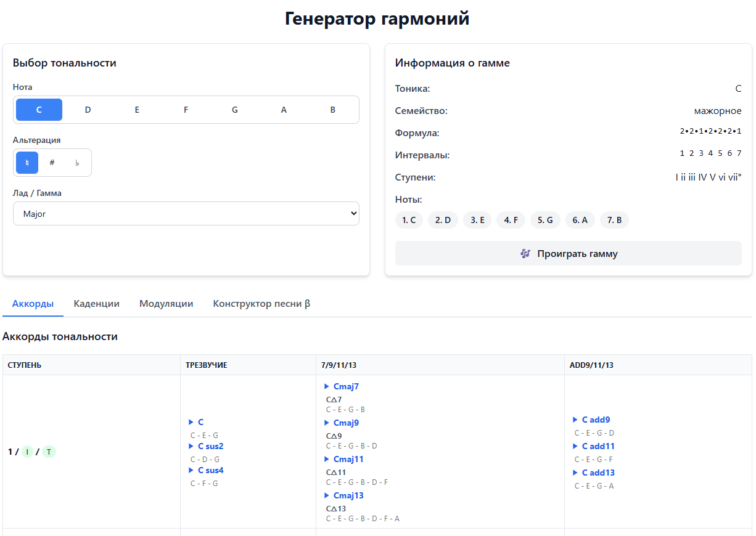Screen dimensions: 756x536
Task: Select the sharp (#) alteration
Action: click(x=52, y=163)
